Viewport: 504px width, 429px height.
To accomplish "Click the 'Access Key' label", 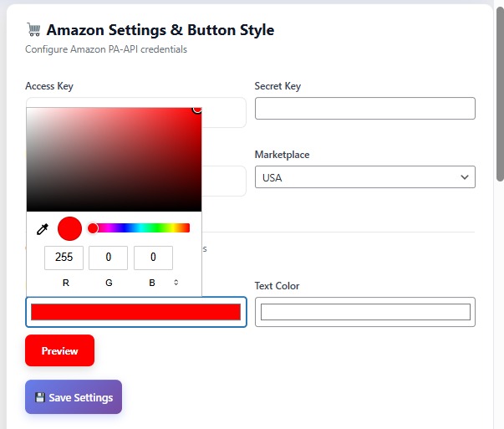I will click(x=49, y=86).
